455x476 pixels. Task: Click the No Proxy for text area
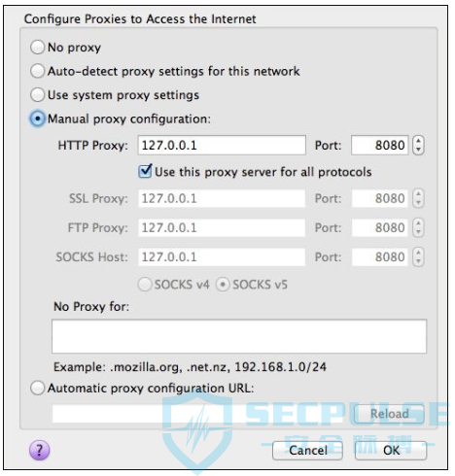[239, 336]
